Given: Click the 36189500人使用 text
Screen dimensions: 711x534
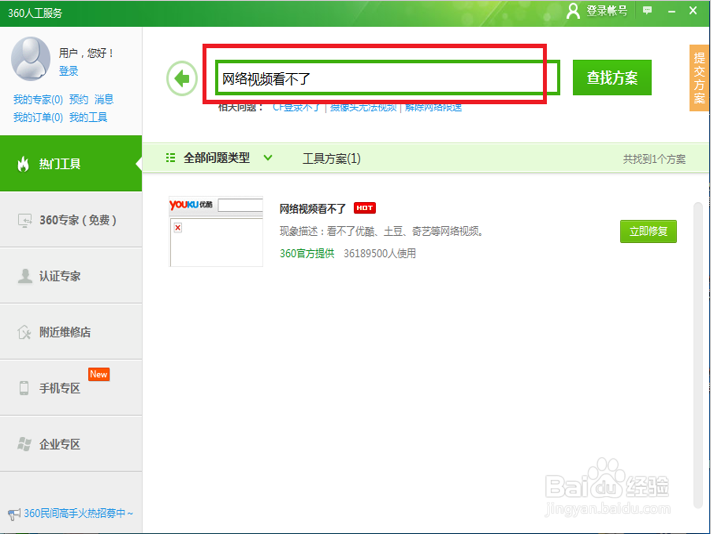Looking at the screenshot, I should (380, 253).
